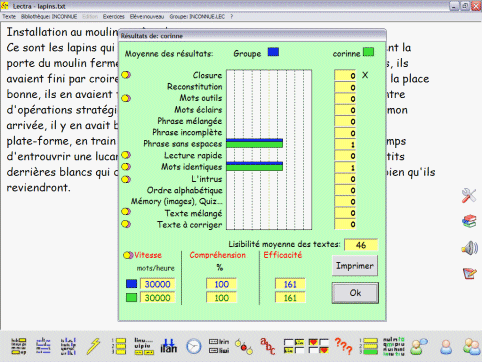This screenshot has width=482, height=362.
Task: Toggle the yellow marker beside Vitesse
Action: point(128,255)
